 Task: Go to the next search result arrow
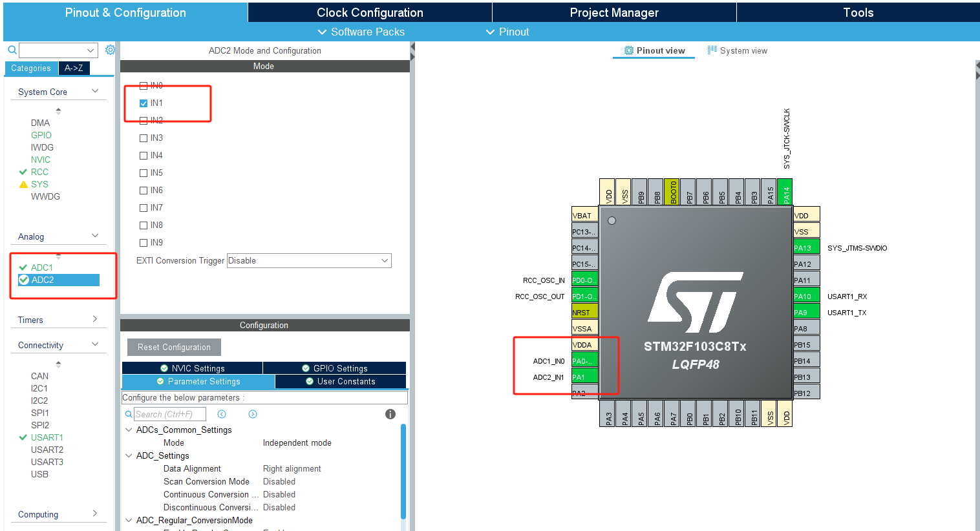(253, 414)
